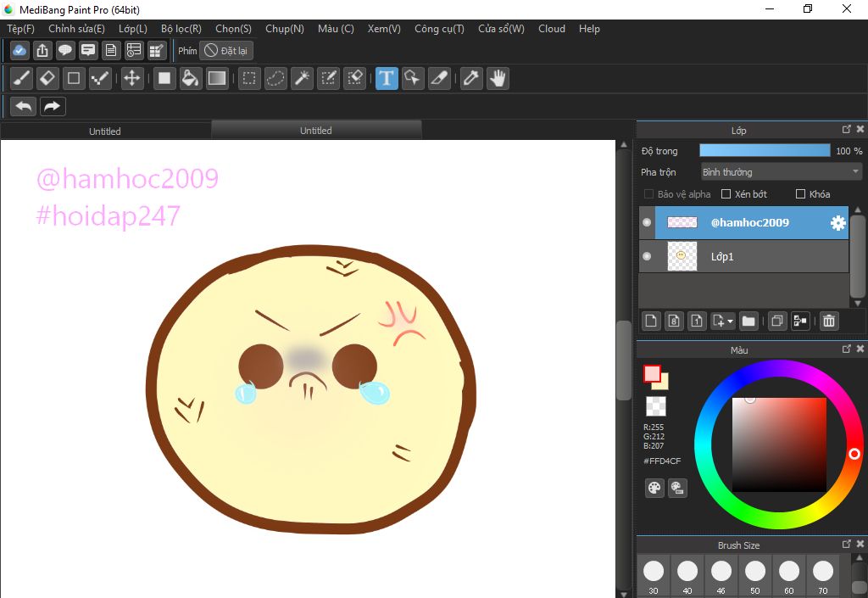
Task: Add a new 1-bit layer
Action: [x=697, y=321]
